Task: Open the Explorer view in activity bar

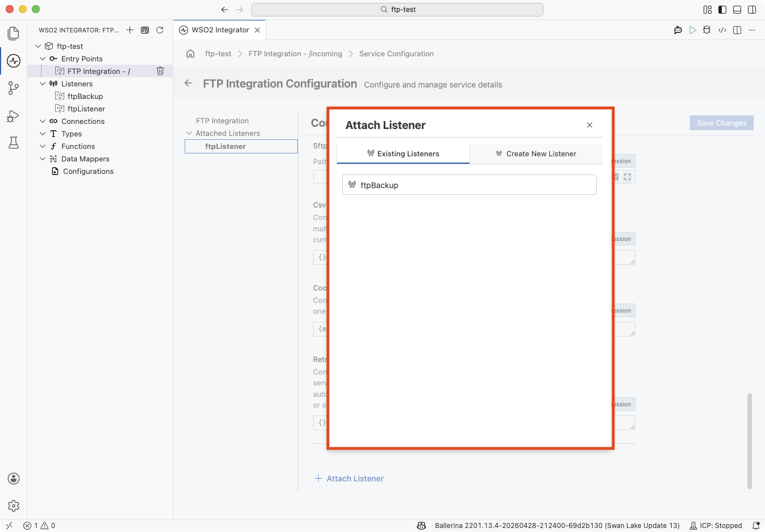Action: (x=14, y=34)
